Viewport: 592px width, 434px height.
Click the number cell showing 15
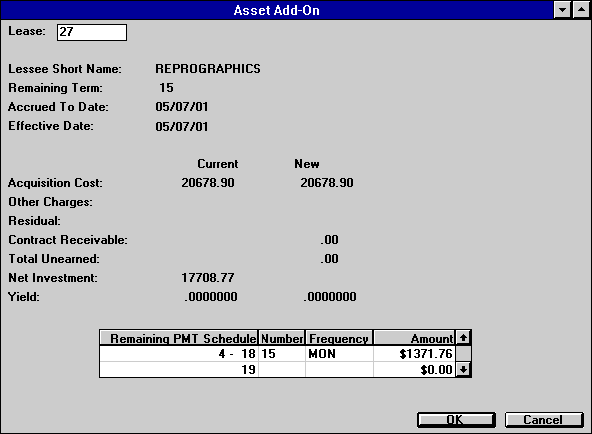coord(282,354)
